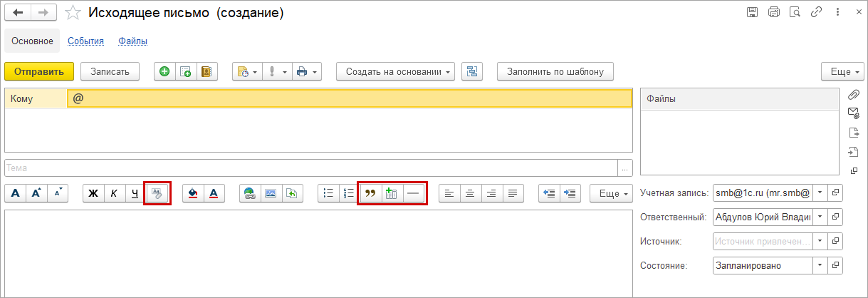Viewport: 868px width, 298px height.
Task: Pick the text fill color
Action: click(x=192, y=193)
